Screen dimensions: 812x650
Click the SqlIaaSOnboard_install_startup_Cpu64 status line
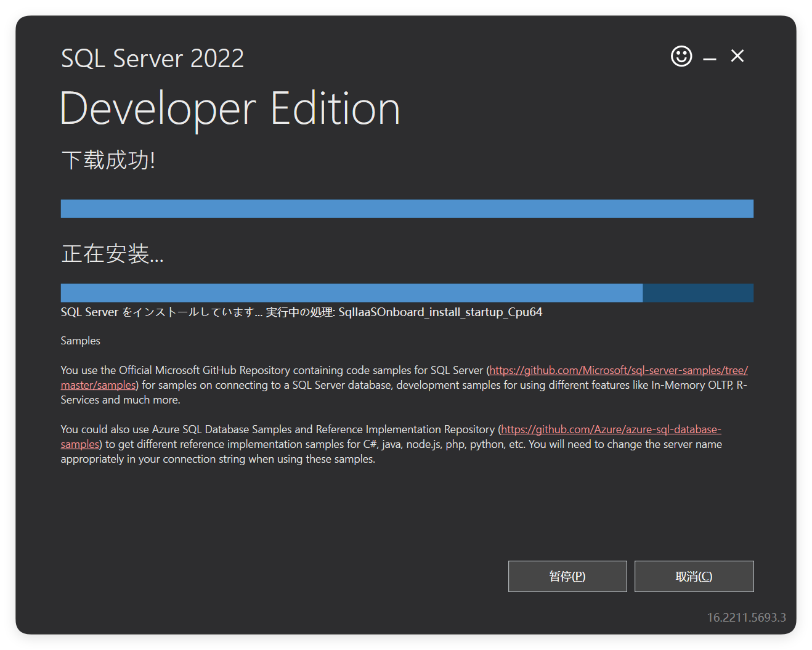tap(301, 312)
